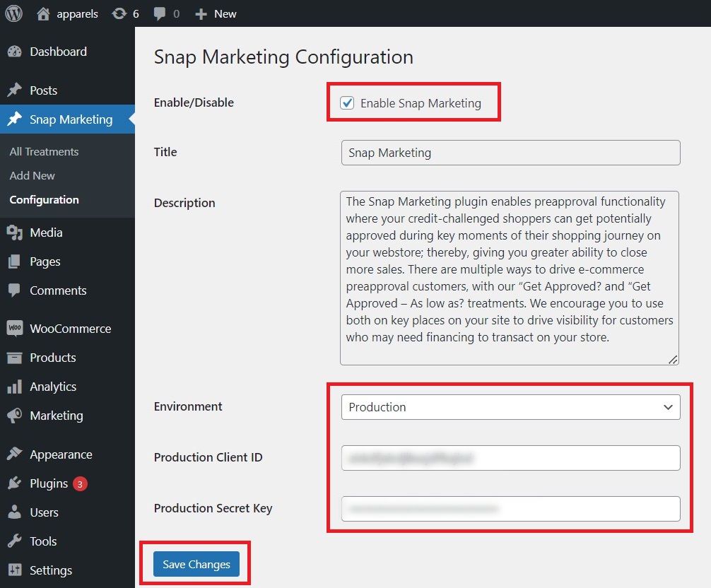Click apparels site name link

click(x=77, y=14)
